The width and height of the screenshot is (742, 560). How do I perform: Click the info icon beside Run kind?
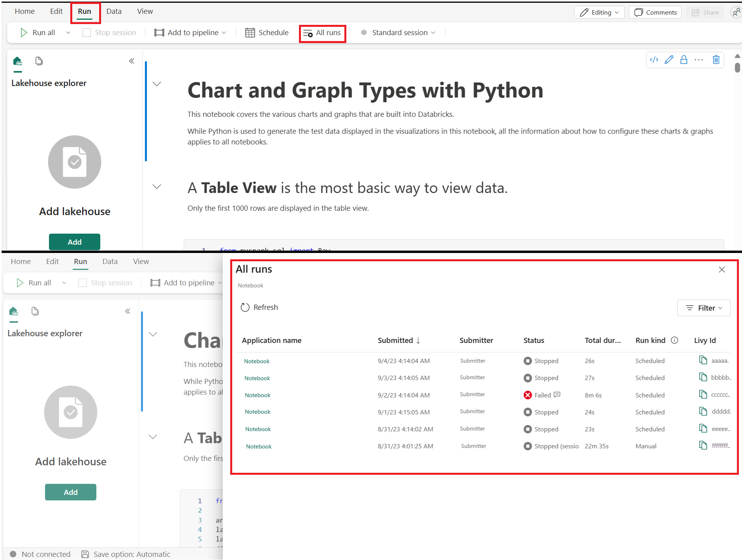pyautogui.click(x=674, y=340)
